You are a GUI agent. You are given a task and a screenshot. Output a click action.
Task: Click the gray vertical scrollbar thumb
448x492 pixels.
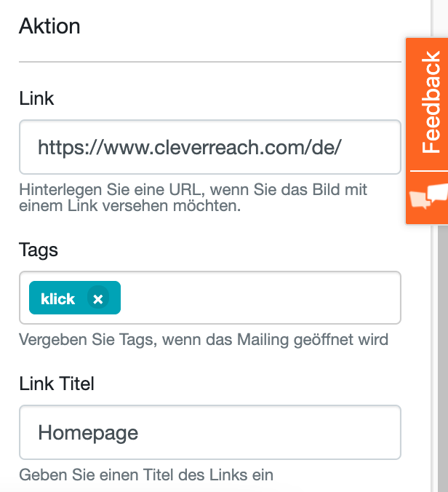click(x=443, y=357)
